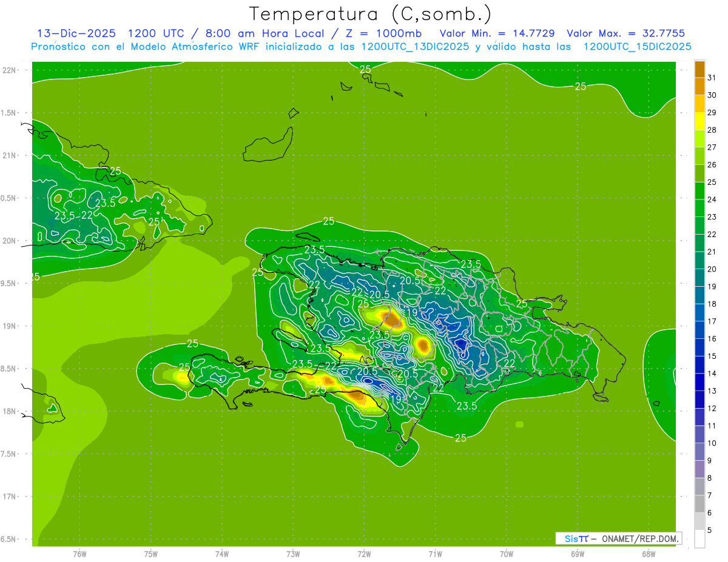Click the '75W' longitude axis label
This screenshot has width=728, height=562.
coord(151,554)
